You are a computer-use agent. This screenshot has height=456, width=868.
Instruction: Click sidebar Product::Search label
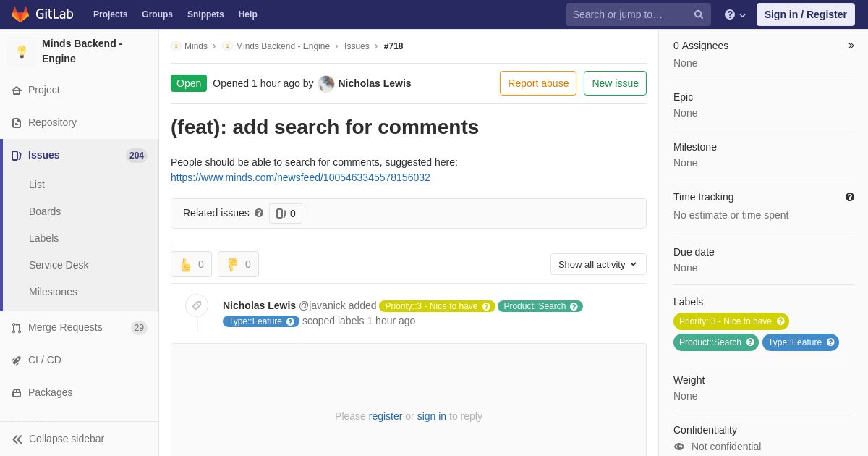click(x=716, y=342)
